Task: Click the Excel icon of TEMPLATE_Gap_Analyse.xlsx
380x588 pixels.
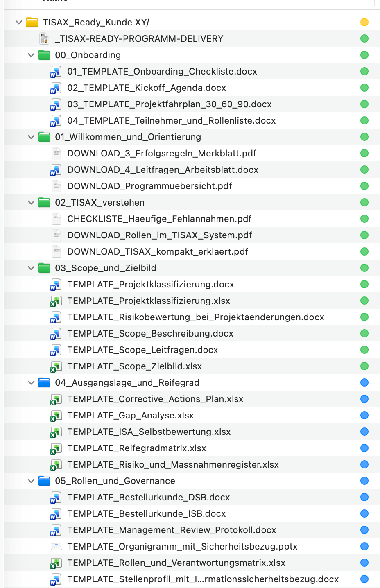Action: 56,416
